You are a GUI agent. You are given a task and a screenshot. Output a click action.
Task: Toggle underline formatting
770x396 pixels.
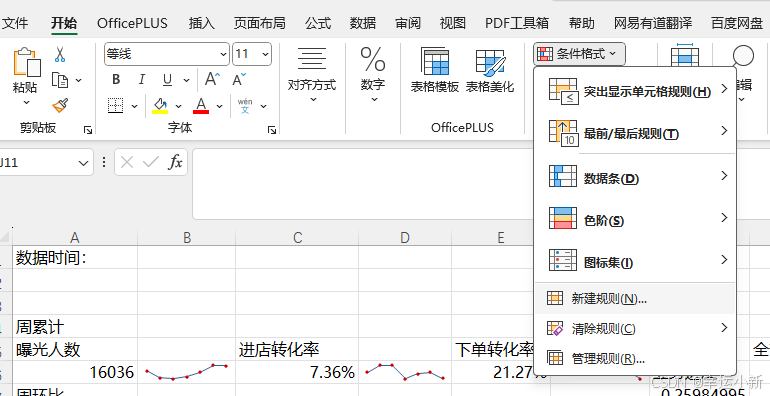click(x=167, y=80)
